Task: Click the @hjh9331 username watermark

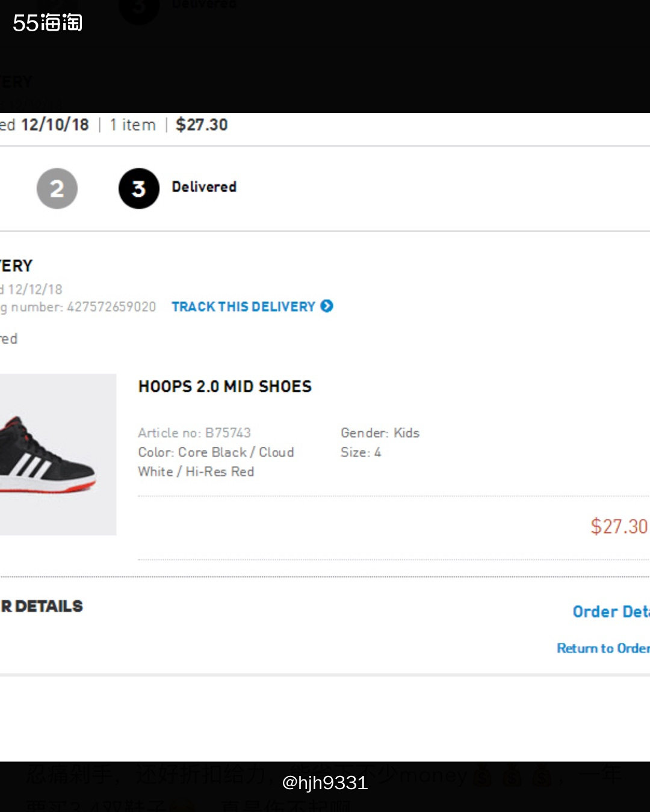Action: pos(325,783)
